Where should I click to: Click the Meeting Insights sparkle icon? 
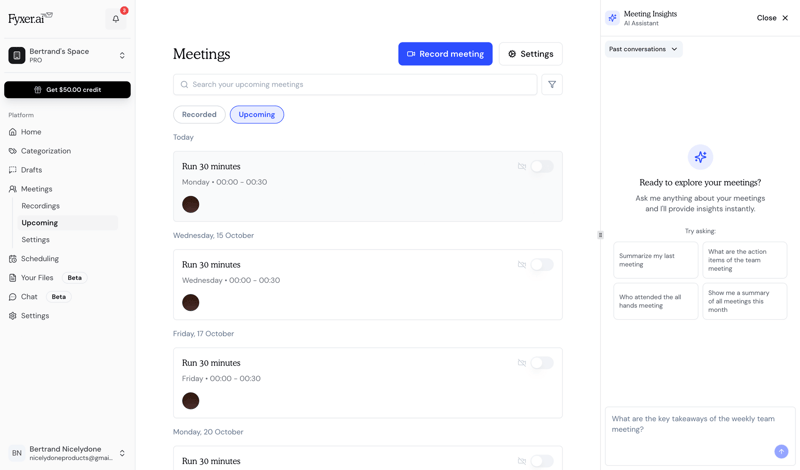[x=612, y=18]
